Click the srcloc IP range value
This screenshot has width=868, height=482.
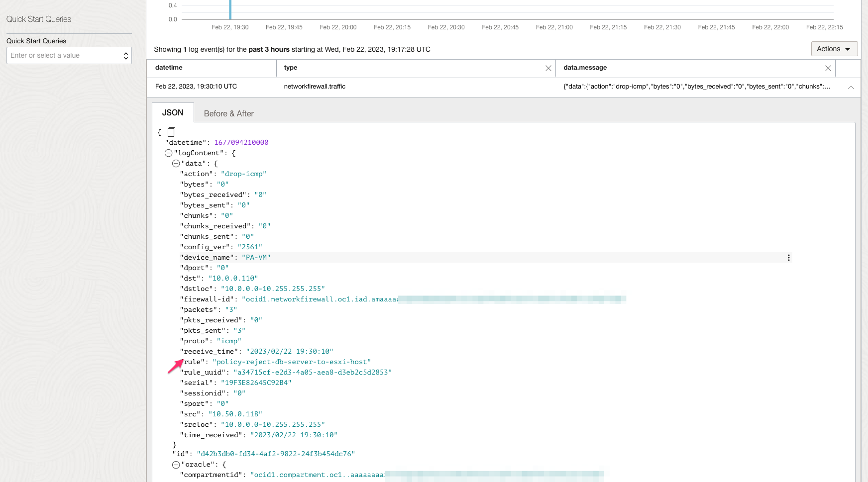[x=273, y=425]
